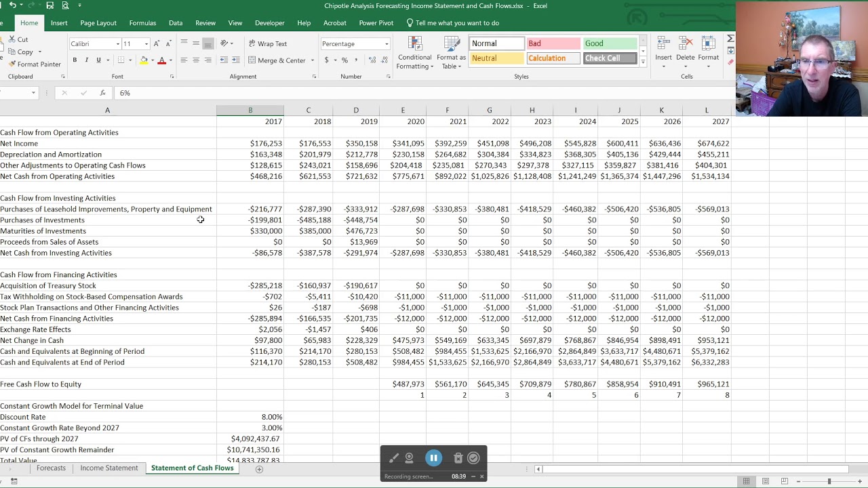Viewport: 868px width, 488px height.
Task: Delete the recording with trash icon
Action: coord(458,458)
